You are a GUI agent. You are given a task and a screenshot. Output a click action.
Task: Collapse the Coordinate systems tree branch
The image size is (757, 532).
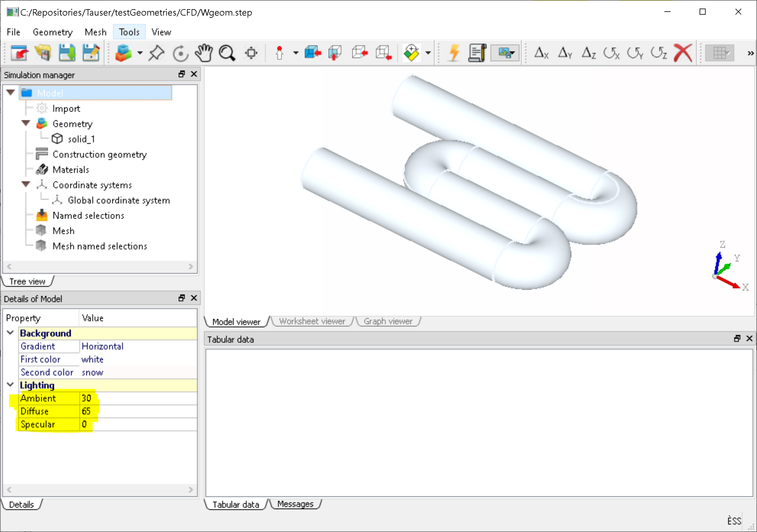tap(26, 184)
